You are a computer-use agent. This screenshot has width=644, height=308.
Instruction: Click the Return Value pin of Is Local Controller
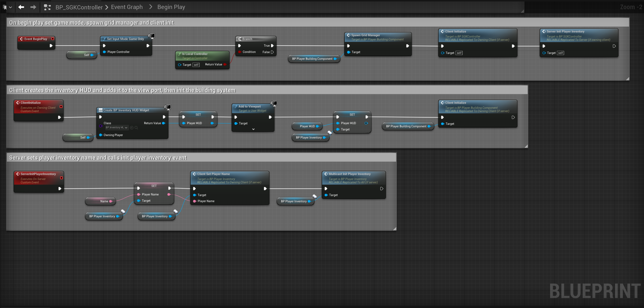tap(225, 64)
